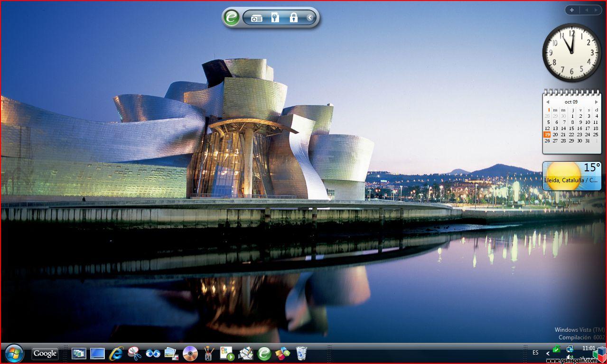
Task: Click the oct 09 calendar header
Action: (571, 102)
